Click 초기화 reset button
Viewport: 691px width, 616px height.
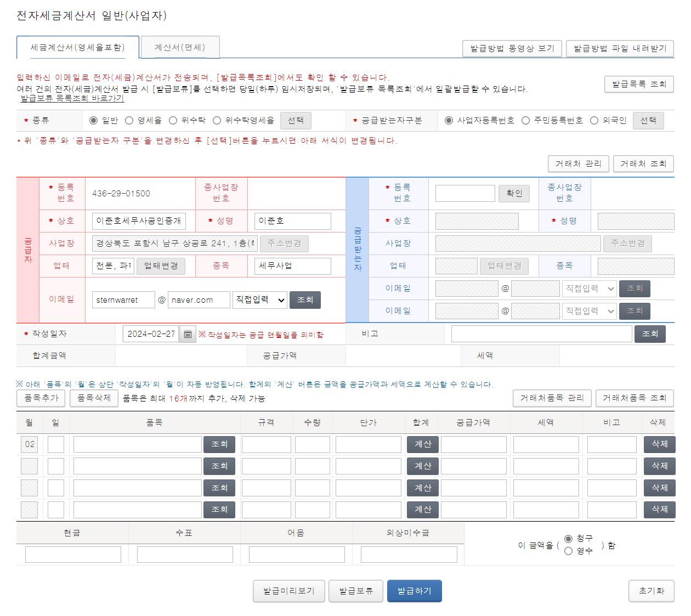[652, 591]
